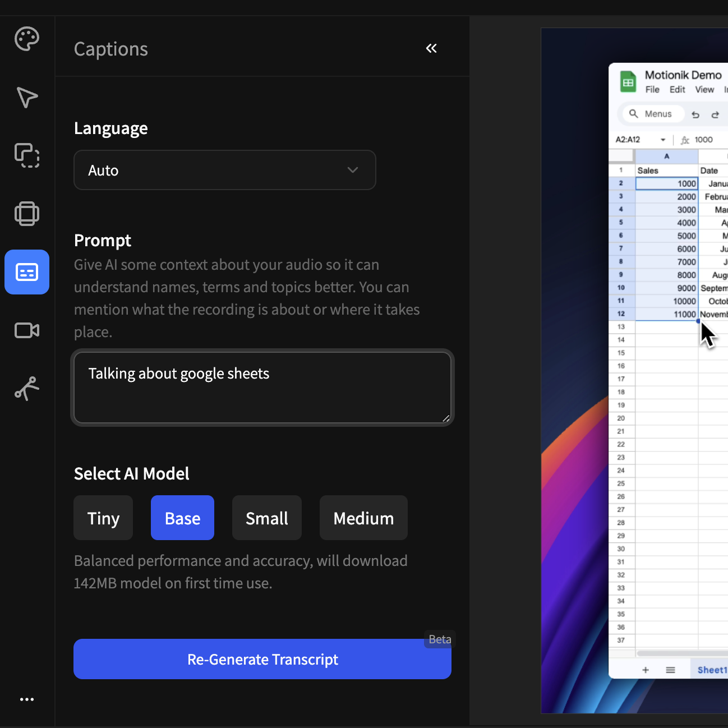Open the color palette panel
Screen dimensions: 728x728
click(x=27, y=39)
